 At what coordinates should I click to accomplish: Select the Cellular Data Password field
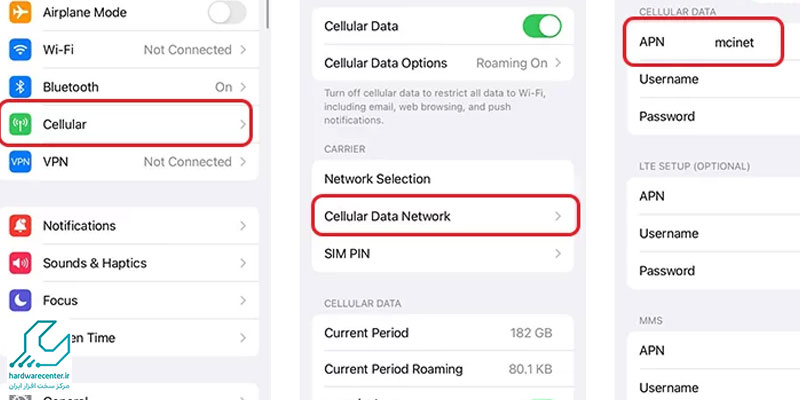(x=713, y=116)
